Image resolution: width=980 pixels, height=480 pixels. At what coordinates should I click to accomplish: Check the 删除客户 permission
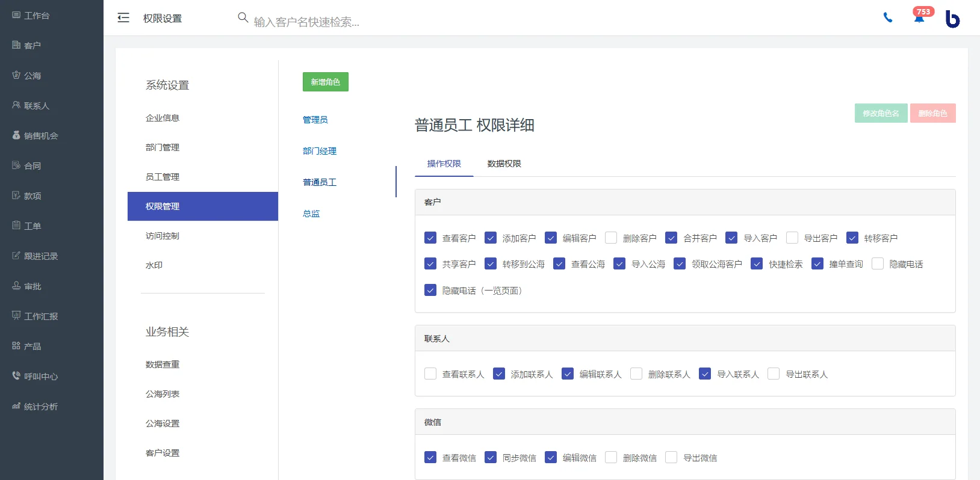(x=611, y=238)
